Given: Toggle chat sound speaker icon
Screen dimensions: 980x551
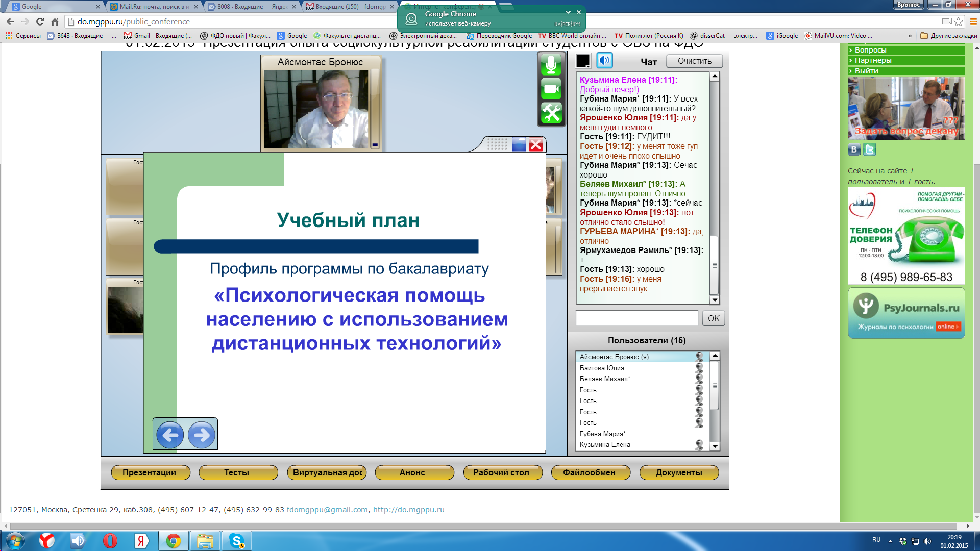Looking at the screenshot, I should click(x=605, y=61).
